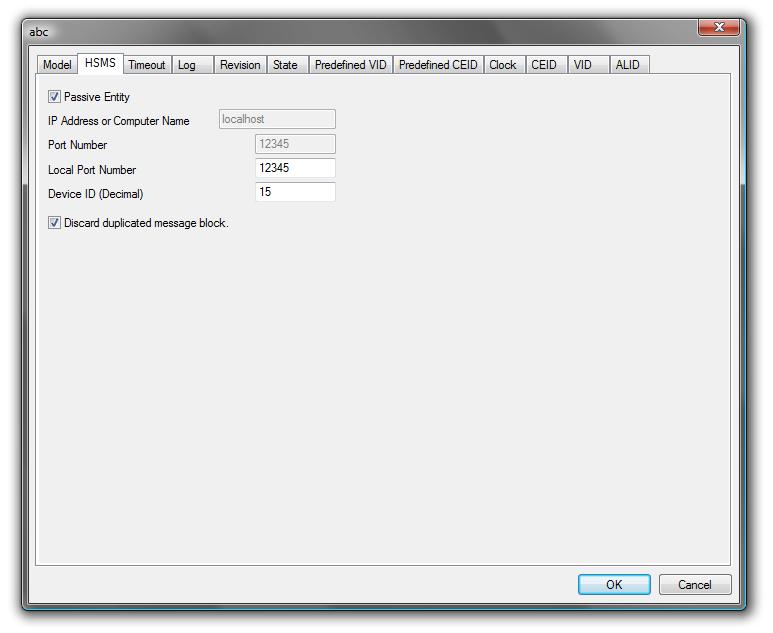Cancel the dialog
The height and width of the screenshot is (633, 773).
[x=694, y=585]
